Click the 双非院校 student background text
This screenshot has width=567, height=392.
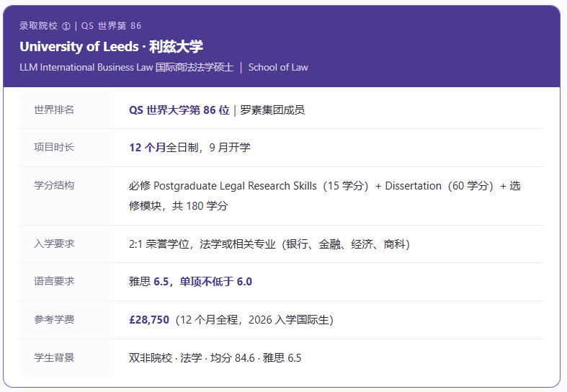pos(151,358)
